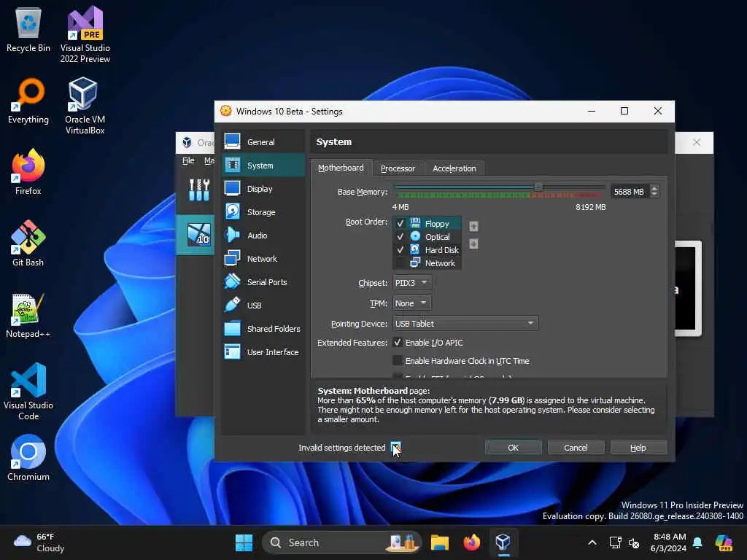Open Visual Studio Code desktop shortcut

[28, 392]
